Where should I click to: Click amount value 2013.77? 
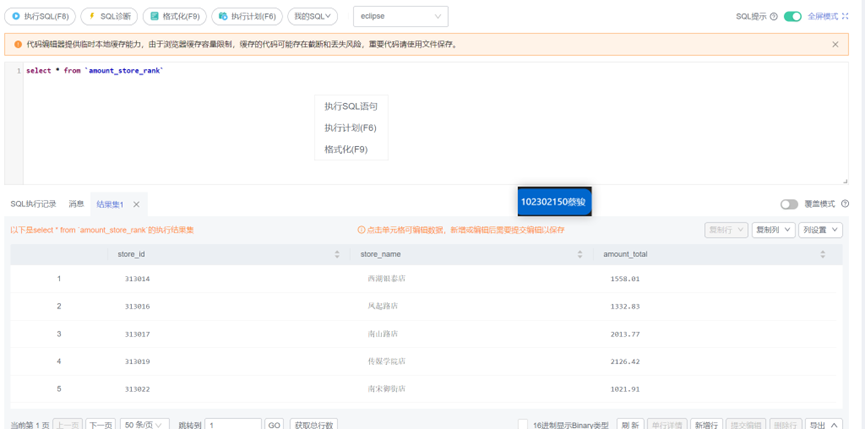(x=625, y=334)
